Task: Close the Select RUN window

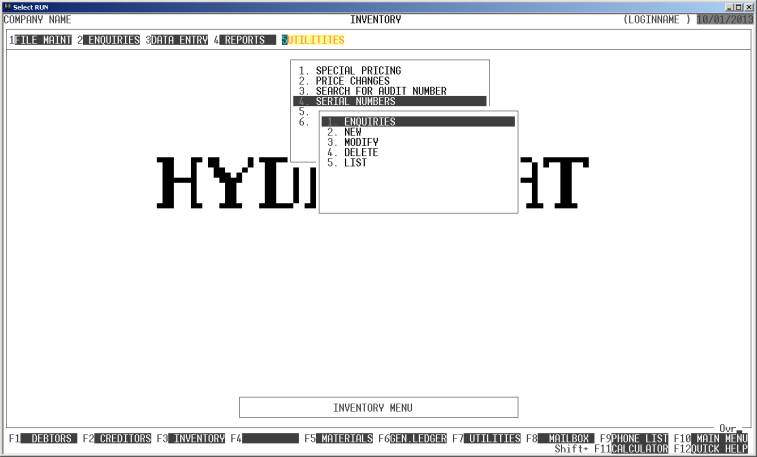Action: (x=748, y=7)
